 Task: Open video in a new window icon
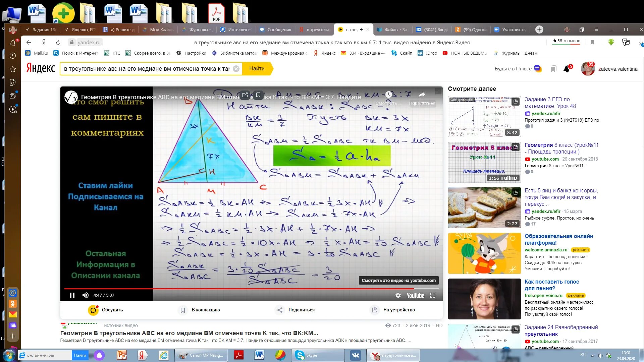click(245, 95)
